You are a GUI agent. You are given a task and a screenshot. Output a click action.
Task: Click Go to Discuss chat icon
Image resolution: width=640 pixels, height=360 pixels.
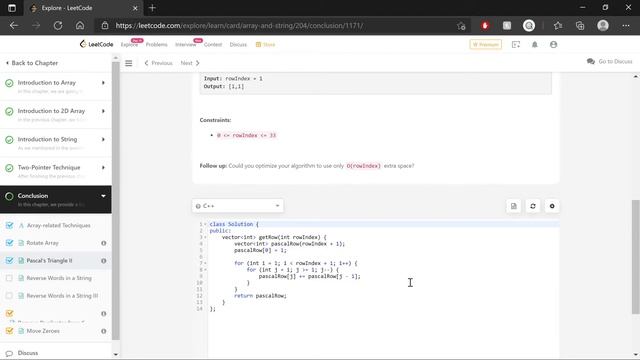point(591,61)
